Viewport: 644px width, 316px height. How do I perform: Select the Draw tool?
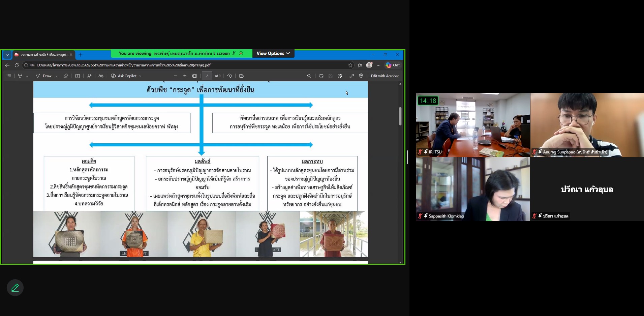tap(44, 76)
